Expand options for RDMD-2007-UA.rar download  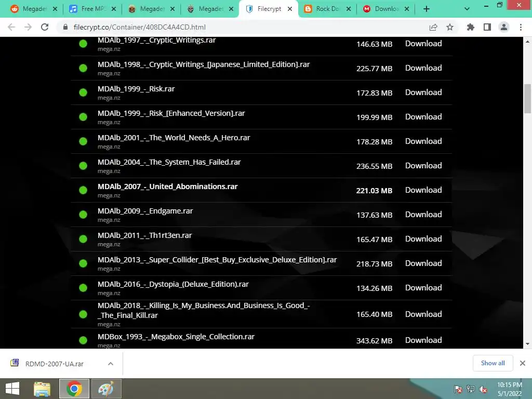(111, 364)
